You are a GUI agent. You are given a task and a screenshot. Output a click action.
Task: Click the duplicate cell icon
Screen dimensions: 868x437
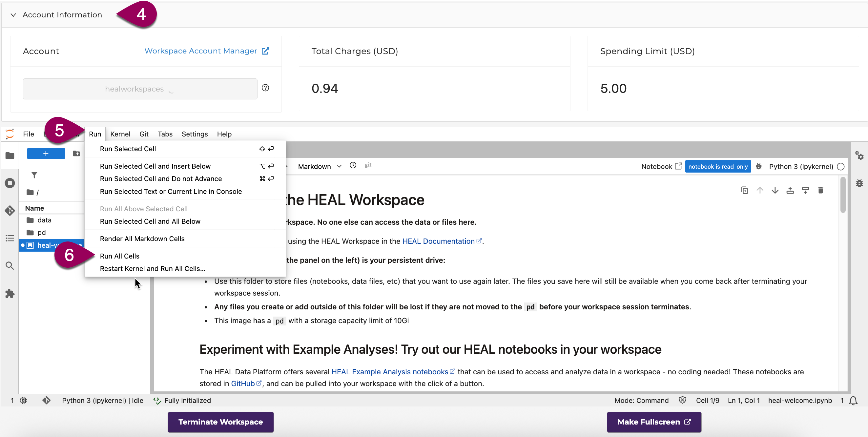pyautogui.click(x=745, y=190)
